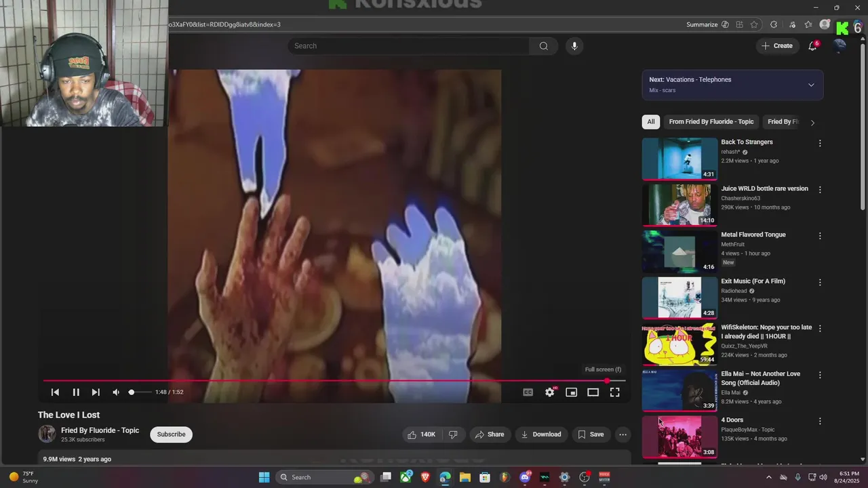Screen dimensions: 868x488
Task: Add page to browser favorites star
Action: pos(754,24)
